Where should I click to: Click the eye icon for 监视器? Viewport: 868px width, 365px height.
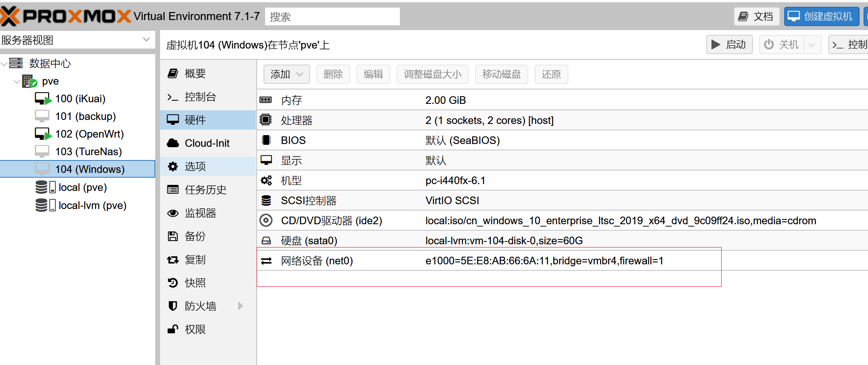[173, 213]
